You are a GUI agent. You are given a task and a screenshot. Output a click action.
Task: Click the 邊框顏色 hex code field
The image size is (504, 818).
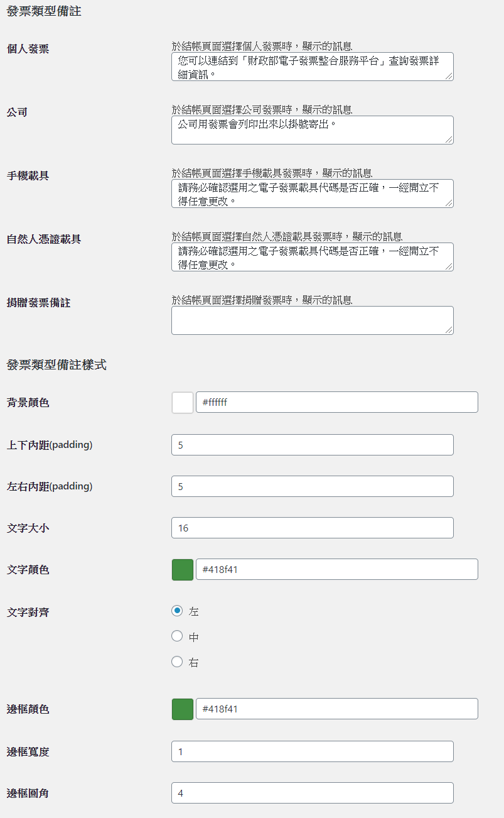337,709
